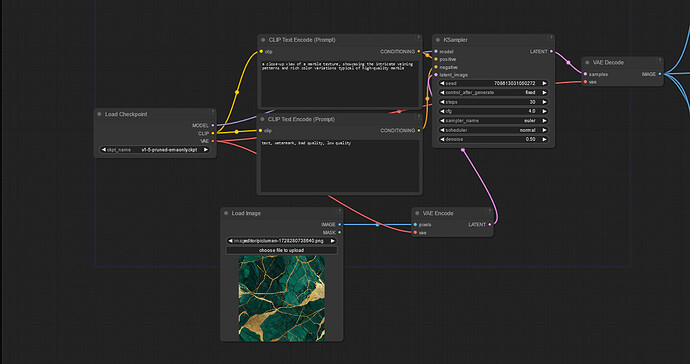Image resolution: width=690 pixels, height=364 pixels.
Task: Collapse the CLIP Text Encode node containing the marble prompt
Action: [x=263, y=40]
